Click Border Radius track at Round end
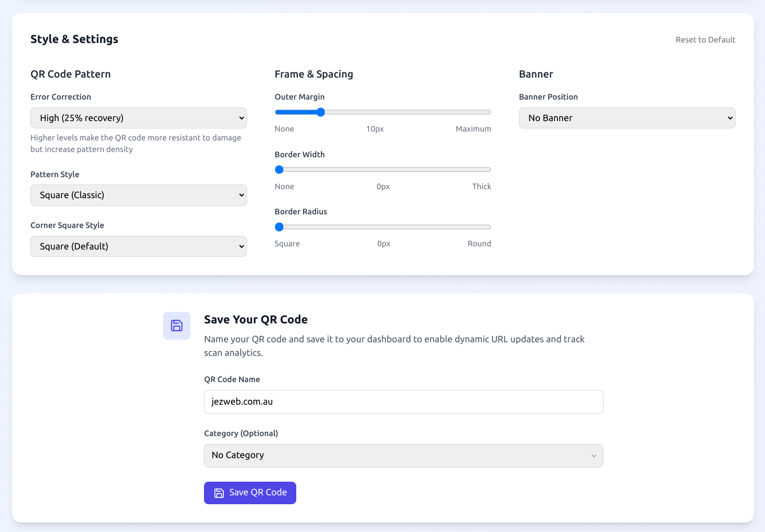The width and height of the screenshot is (765, 532). 488,227
